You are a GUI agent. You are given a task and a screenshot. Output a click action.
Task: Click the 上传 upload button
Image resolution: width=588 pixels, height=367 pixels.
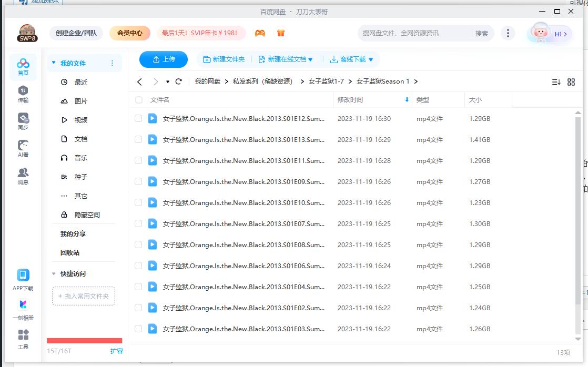pyautogui.click(x=163, y=59)
